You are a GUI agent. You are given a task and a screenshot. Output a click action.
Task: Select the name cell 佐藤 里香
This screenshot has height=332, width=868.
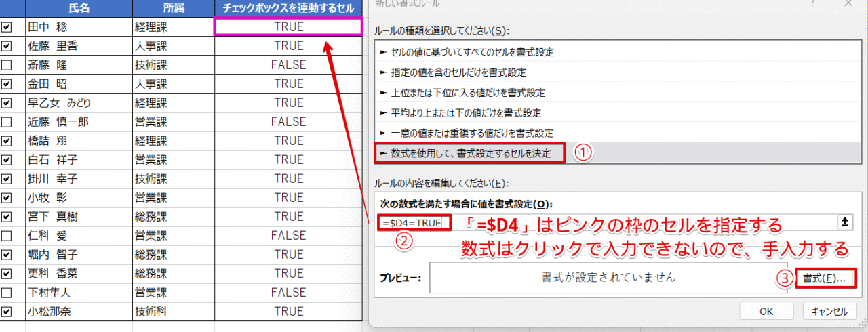(79, 47)
